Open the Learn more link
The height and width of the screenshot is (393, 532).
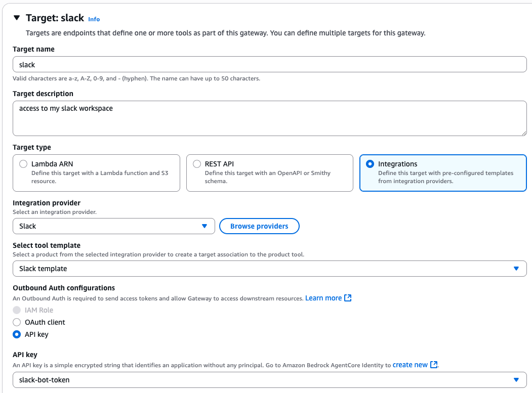pyautogui.click(x=323, y=298)
